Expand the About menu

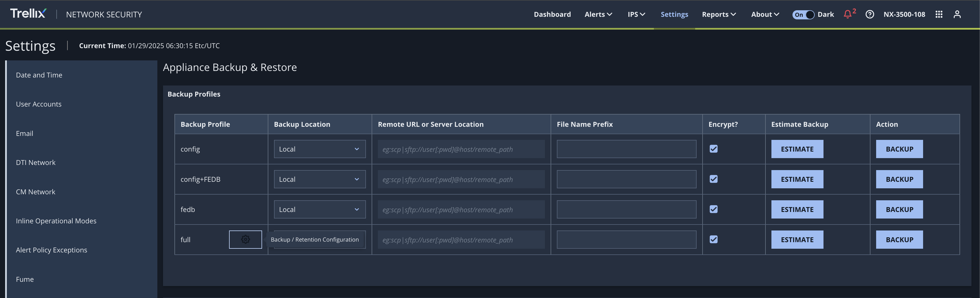(x=765, y=15)
